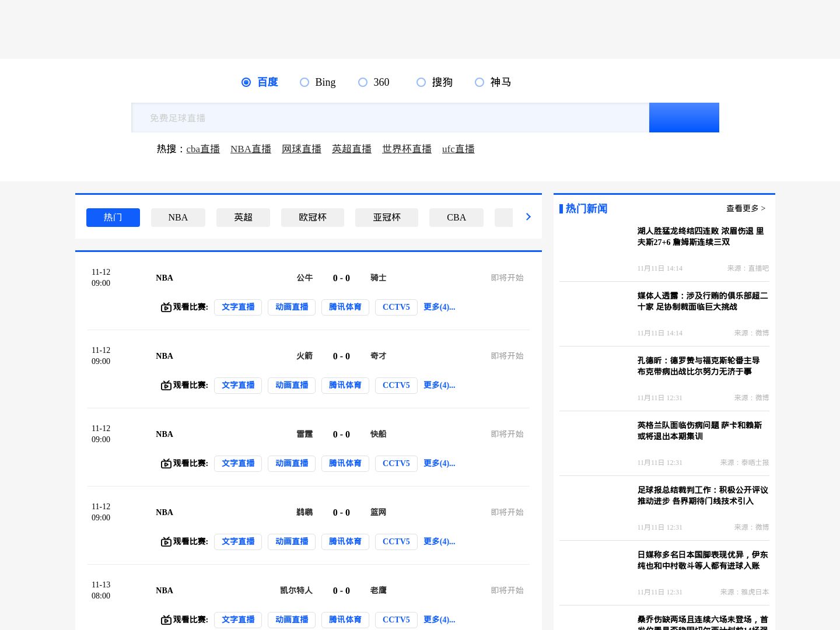Open hot search link cba直播
Image resolution: width=840 pixels, height=630 pixels.
coord(203,149)
